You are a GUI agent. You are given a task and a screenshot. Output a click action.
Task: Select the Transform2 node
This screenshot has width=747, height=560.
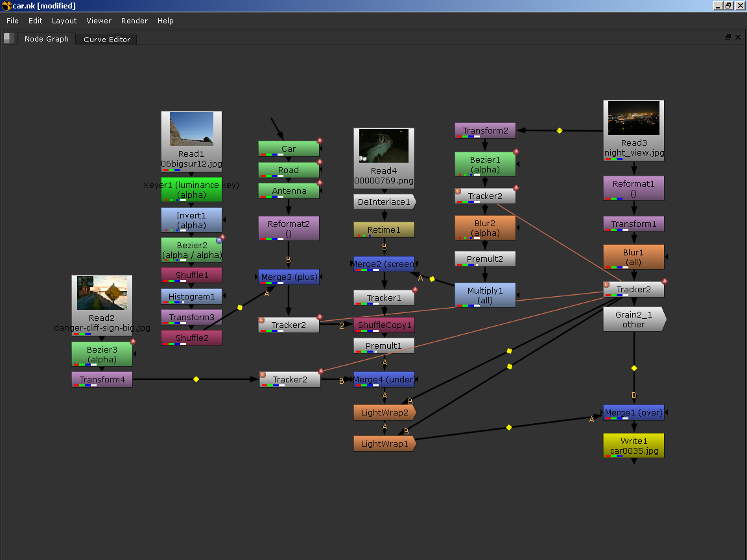tap(485, 130)
